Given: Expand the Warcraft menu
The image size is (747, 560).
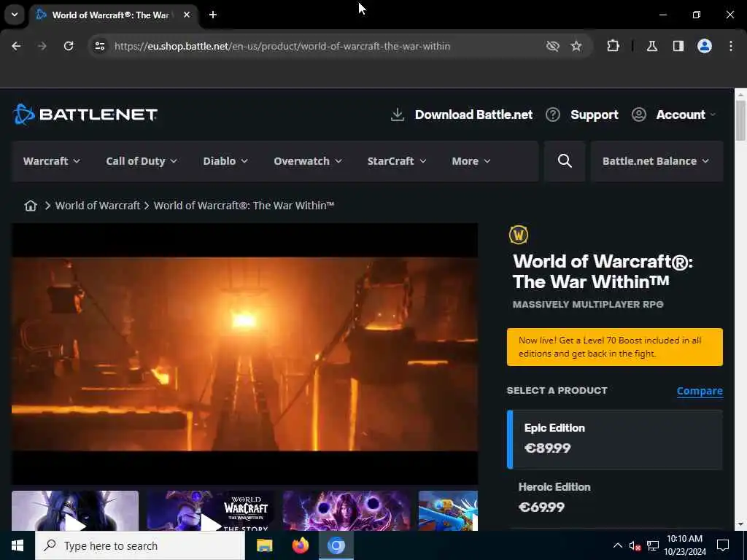Looking at the screenshot, I should (x=52, y=161).
